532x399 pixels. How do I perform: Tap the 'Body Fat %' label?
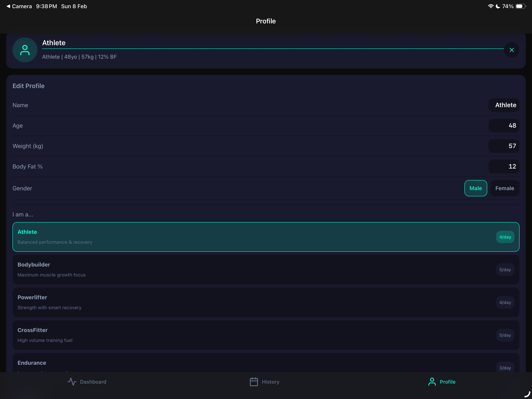click(x=28, y=167)
